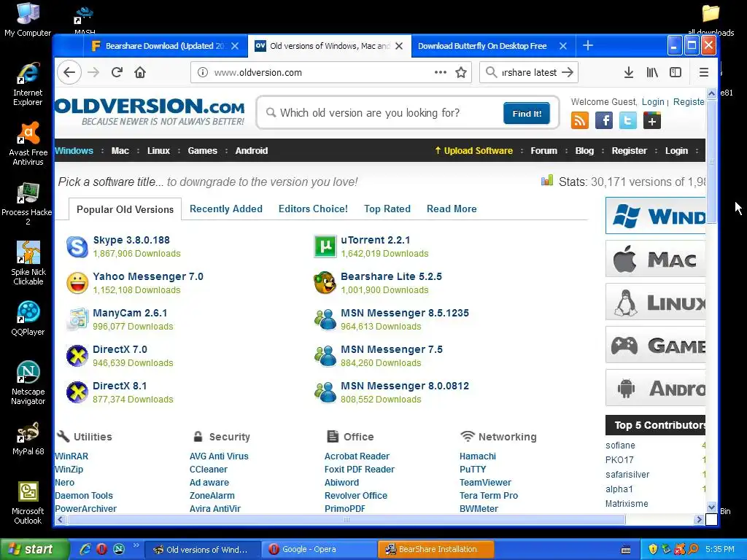Image resolution: width=747 pixels, height=560 pixels.
Task: Open the Windows Start button
Action: (x=34, y=549)
